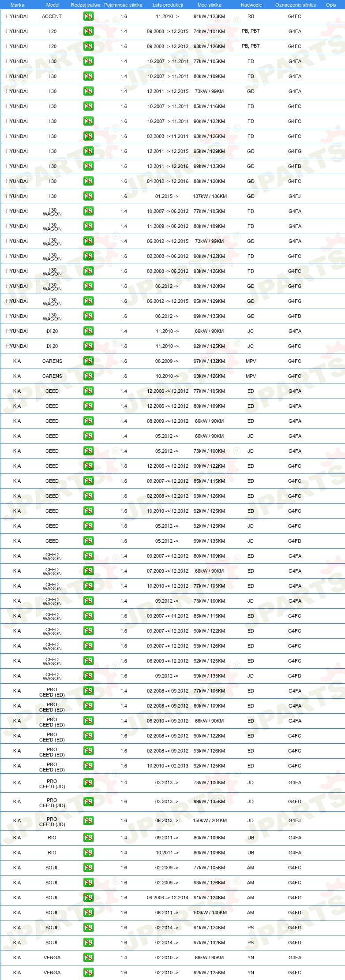Select the 10.2010 -> 02.2013 production date cell

click(x=168, y=766)
